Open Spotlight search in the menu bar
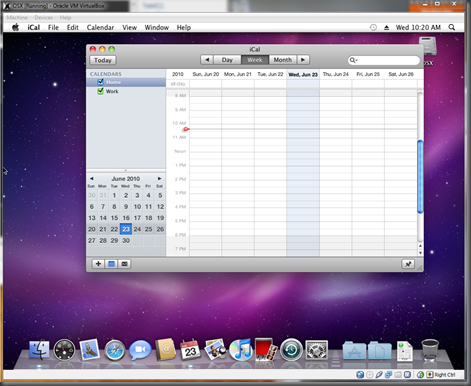Viewport: 471px width, 386px height. tap(452, 27)
